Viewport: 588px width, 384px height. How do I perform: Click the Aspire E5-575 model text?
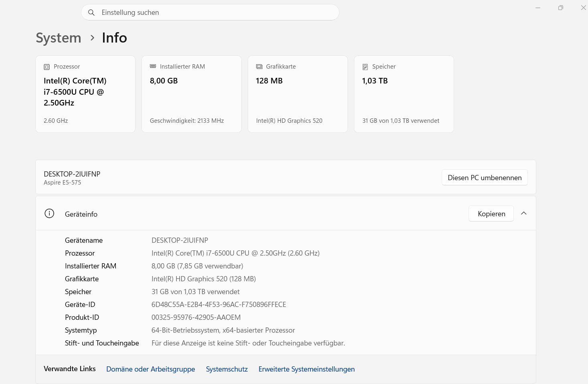[x=62, y=183]
